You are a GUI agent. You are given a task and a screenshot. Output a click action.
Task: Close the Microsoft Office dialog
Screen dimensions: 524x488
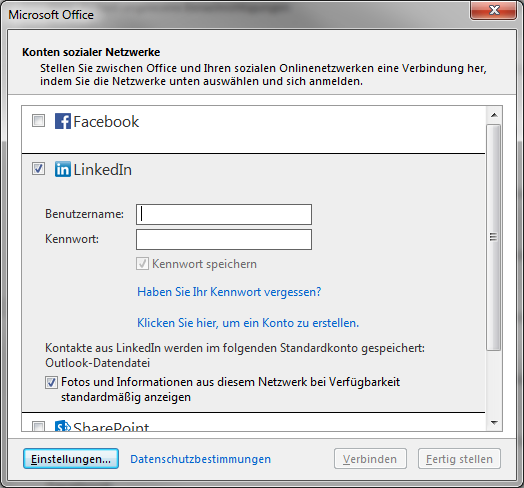(x=494, y=10)
